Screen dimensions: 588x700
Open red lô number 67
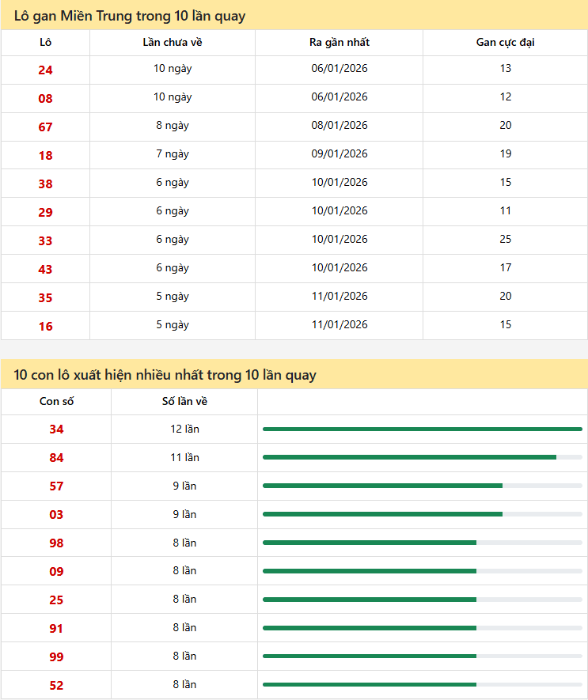click(45, 127)
